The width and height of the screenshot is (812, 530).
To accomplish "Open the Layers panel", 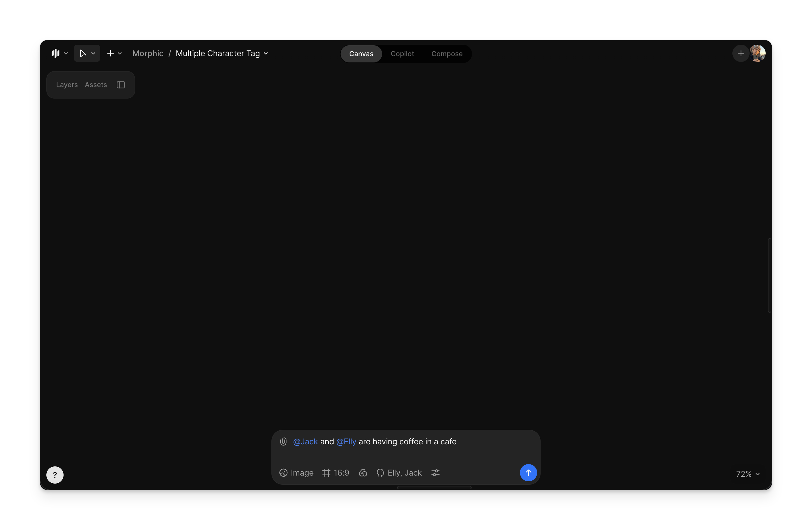I will coord(67,85).
